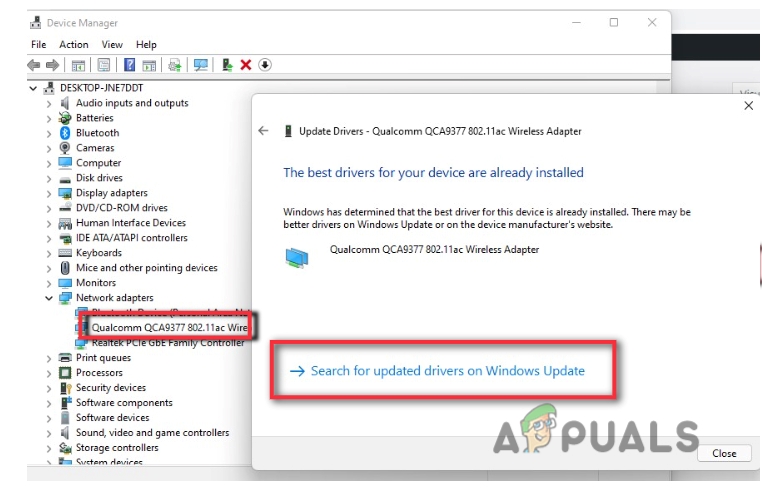Screen dimensions: 762x490
Task: Select the Bluetooth icon in device tree
Action: click(65, 133)
